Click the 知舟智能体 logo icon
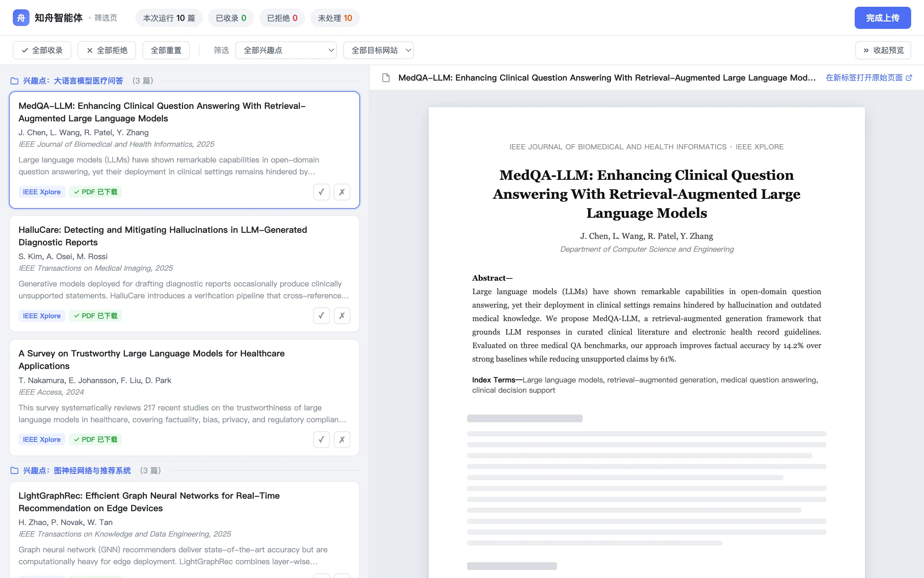The image size is (924, 578). tap(21, 18)
